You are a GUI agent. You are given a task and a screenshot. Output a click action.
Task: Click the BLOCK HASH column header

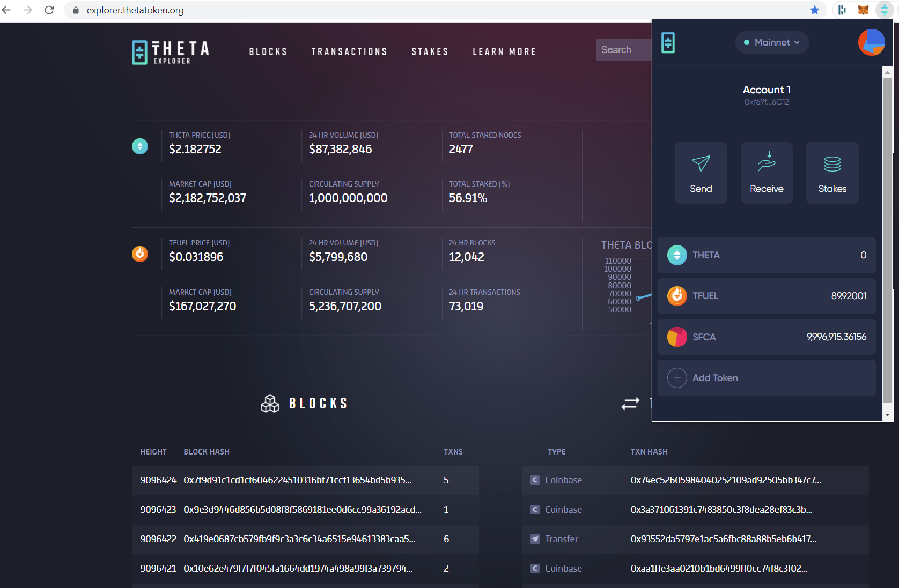207,452
